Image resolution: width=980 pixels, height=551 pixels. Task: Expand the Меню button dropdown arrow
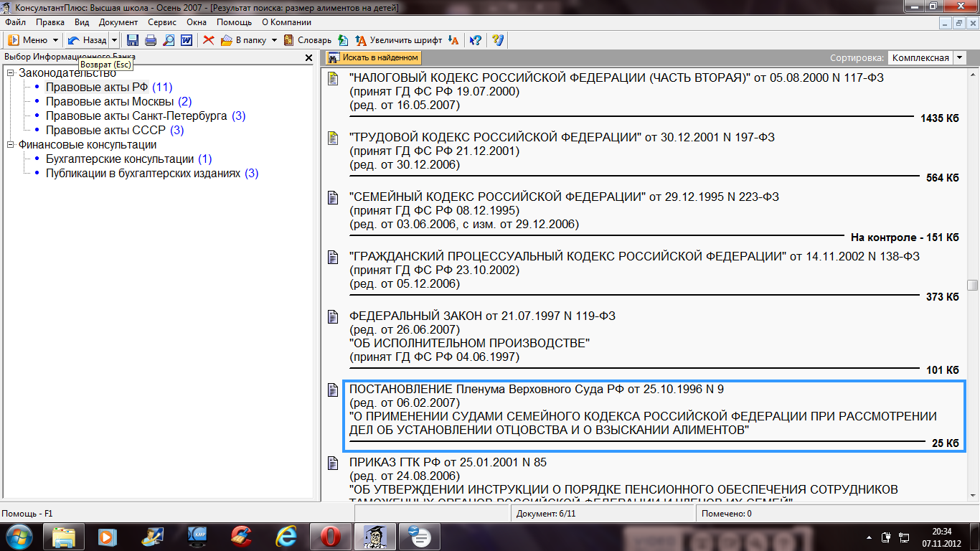(x=56, y=40)
